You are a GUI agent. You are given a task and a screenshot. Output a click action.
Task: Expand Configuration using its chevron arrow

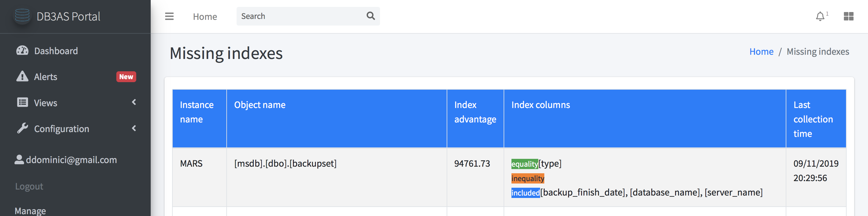point(134,128)
